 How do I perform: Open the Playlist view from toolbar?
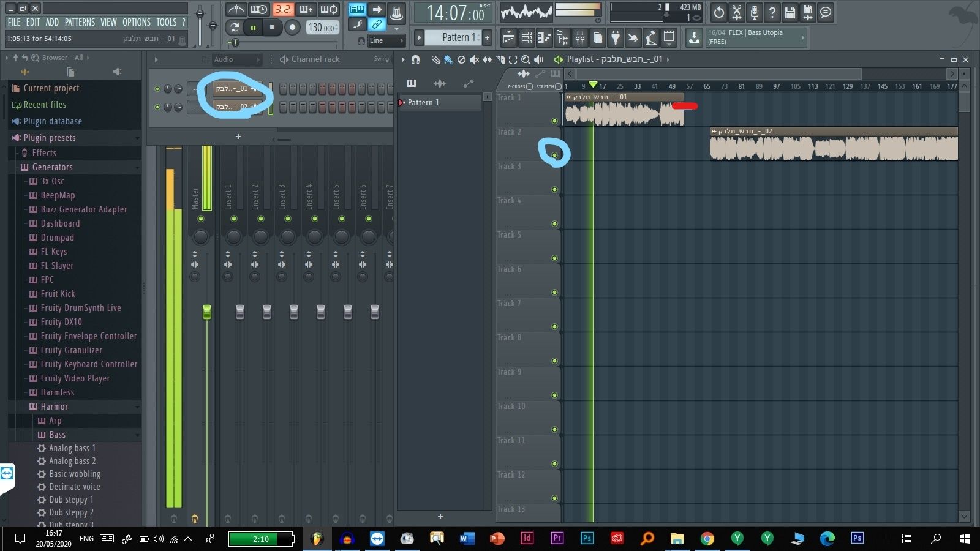(x=508, y=38)
